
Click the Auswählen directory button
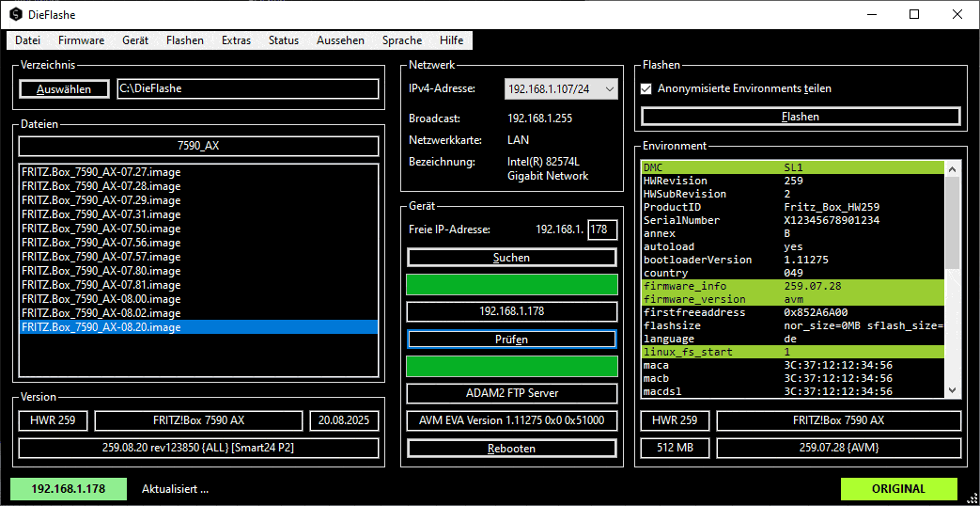pos(64,89)
